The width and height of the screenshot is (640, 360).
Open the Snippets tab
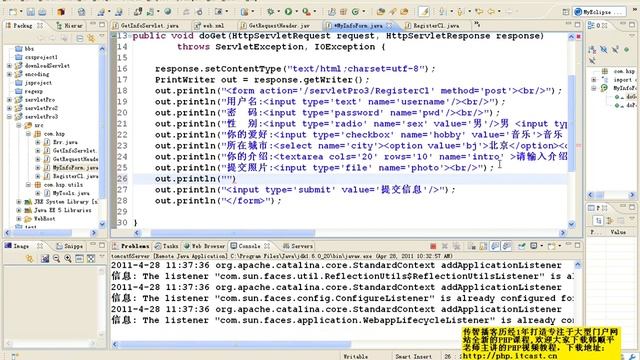tap(69, 246)
